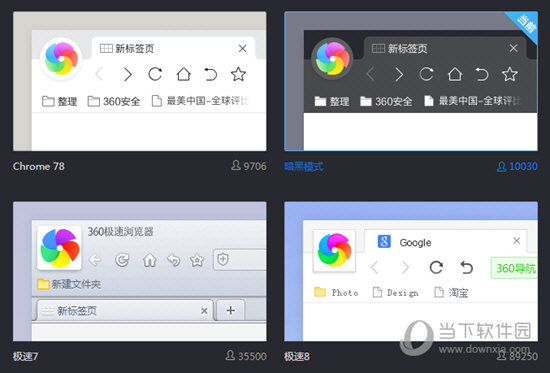
Task: Click the refresh icon in Chrome 78 preview
Action: pos(155,74)
